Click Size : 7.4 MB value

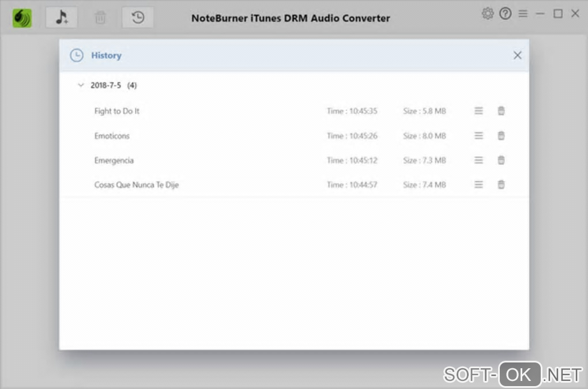(424, 185)
